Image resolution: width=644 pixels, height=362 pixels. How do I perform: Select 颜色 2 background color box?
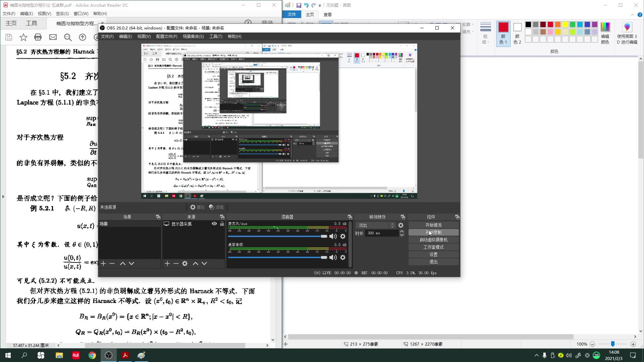517,33
